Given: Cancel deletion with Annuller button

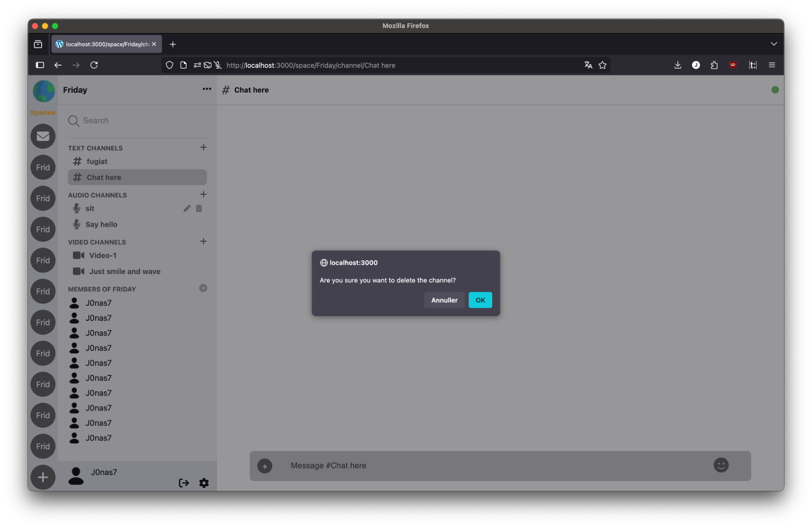Looking at the screenshot, I should [444, 300].
